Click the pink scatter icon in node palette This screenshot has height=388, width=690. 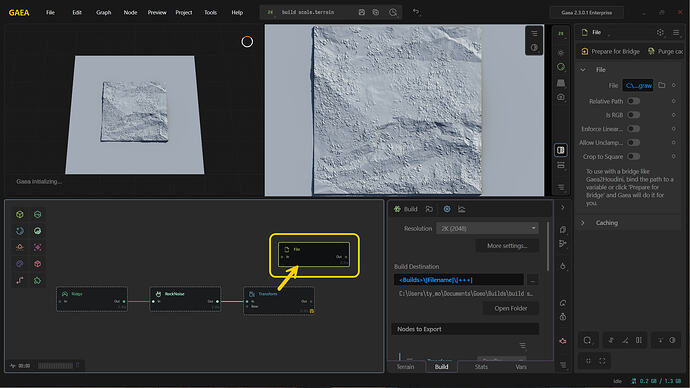click(37, 247)
